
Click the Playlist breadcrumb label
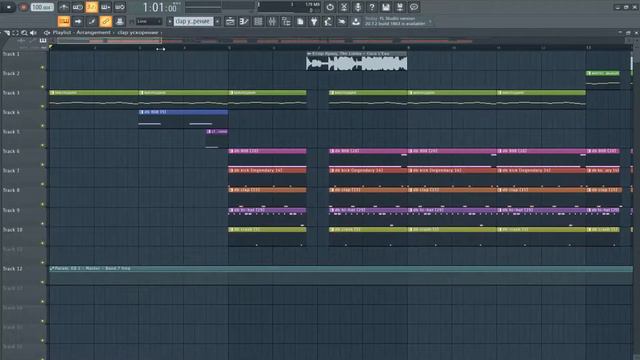[62, 33]
